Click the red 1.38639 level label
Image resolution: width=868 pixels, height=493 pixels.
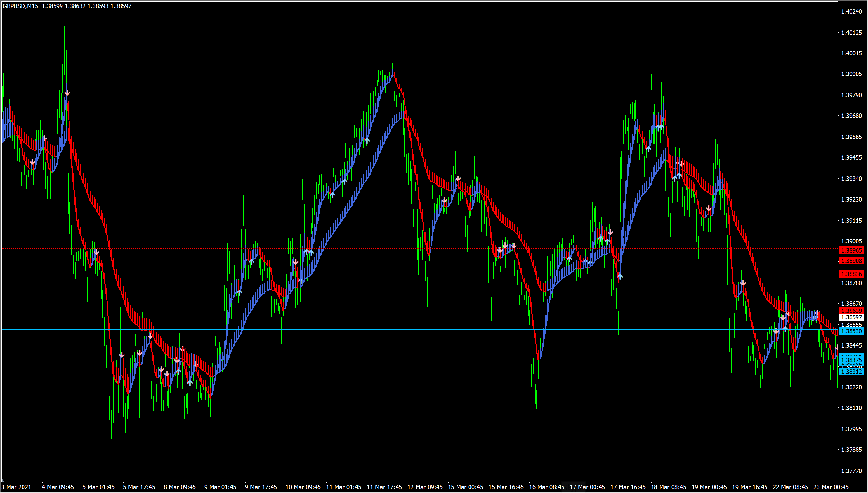point(851,311)
